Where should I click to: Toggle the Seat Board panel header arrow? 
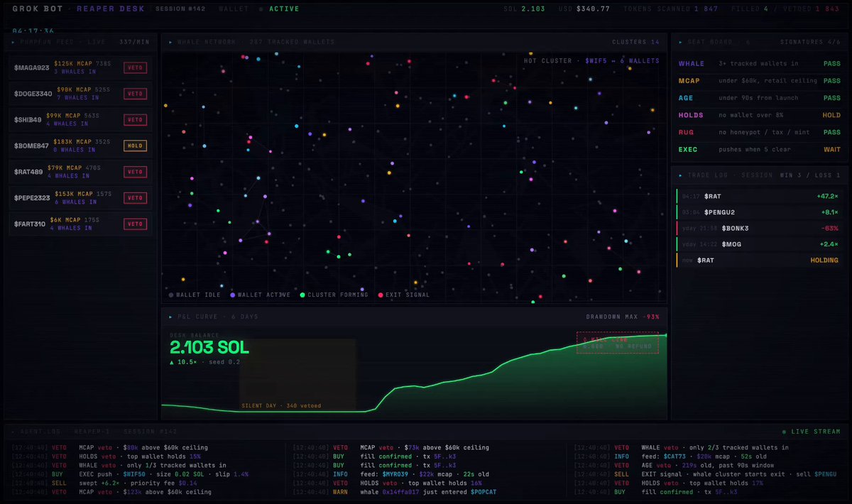(679, 42)
